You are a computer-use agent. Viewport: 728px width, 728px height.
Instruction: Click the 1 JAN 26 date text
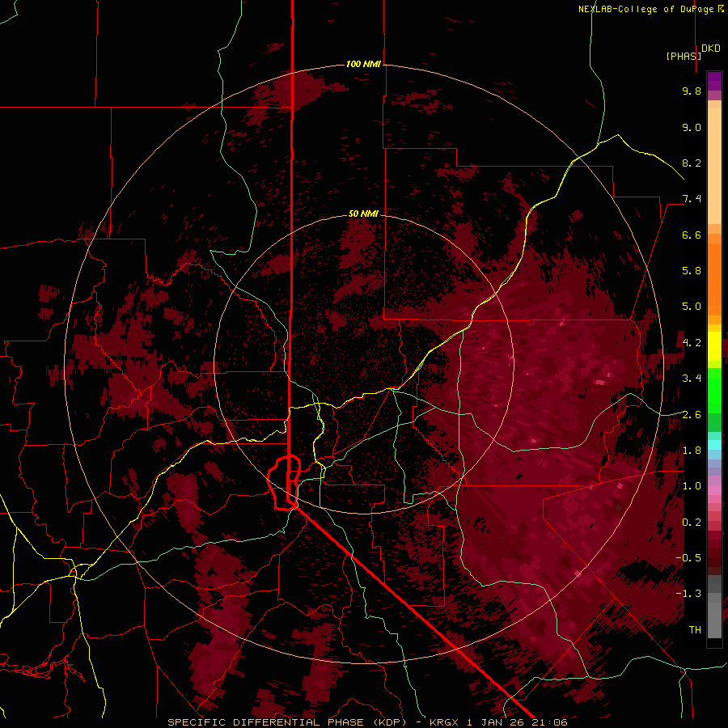(495, 722)
